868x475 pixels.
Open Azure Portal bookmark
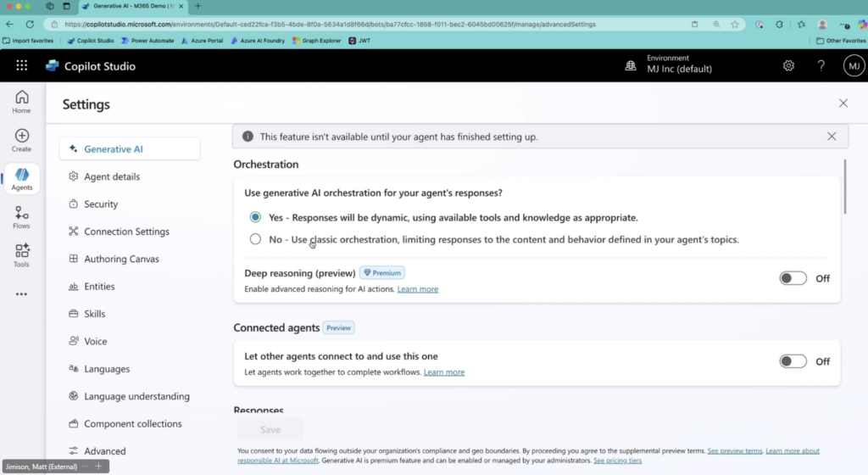202,41
